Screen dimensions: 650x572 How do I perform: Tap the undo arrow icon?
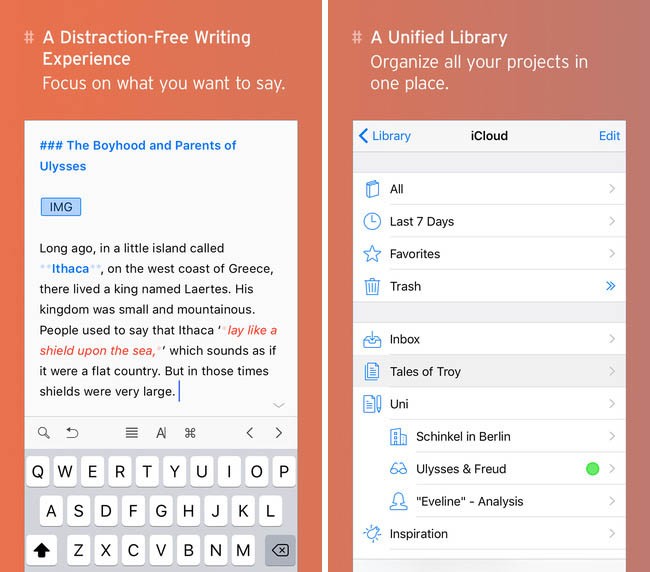[72, 433]
